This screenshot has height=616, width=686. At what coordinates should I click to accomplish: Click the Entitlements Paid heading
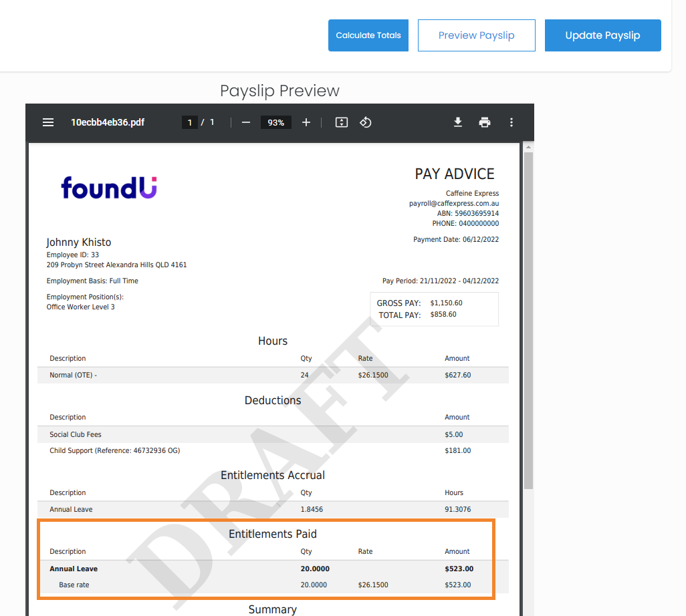click(273, 534)
